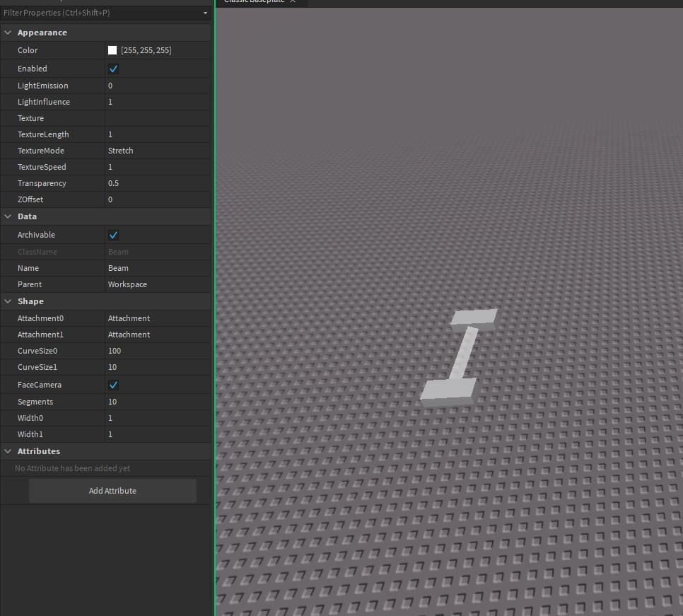Select the lower white part in viewport
Screen dimensions: 683x616
tap(449, 390)
